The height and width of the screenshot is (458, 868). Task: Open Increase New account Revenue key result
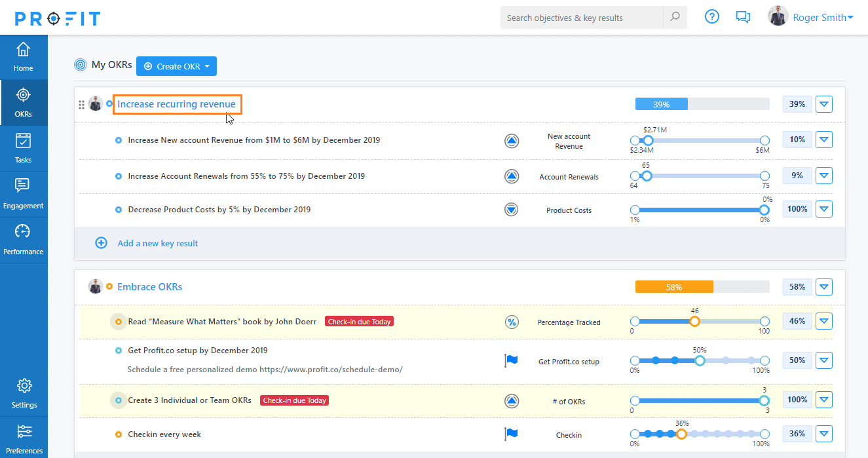click(254, 140)
